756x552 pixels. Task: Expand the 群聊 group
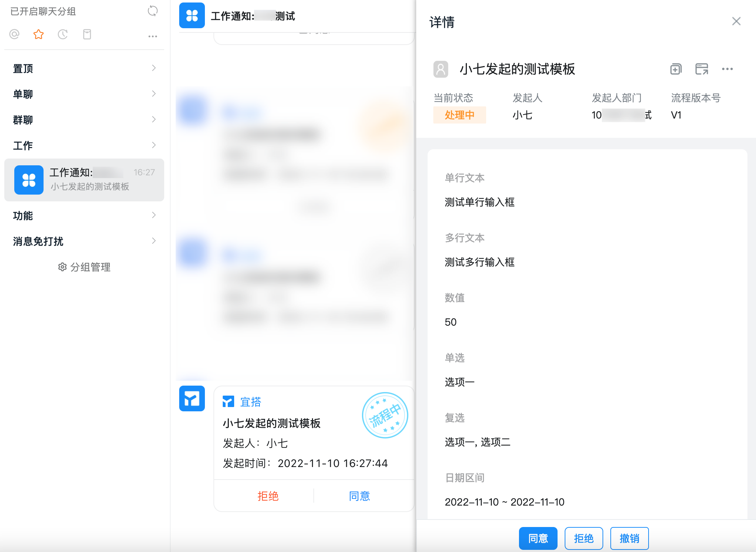[x=84, y=120]
